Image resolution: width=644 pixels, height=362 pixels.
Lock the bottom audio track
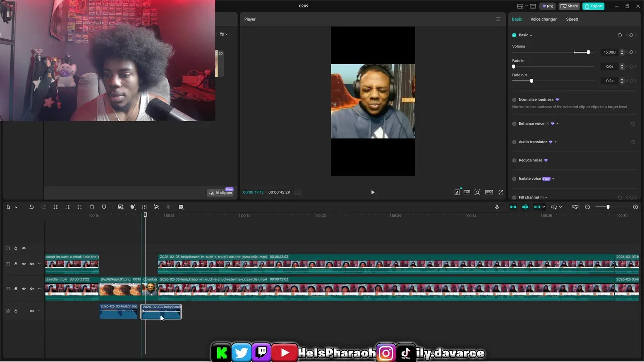click(x=16, y=311)
